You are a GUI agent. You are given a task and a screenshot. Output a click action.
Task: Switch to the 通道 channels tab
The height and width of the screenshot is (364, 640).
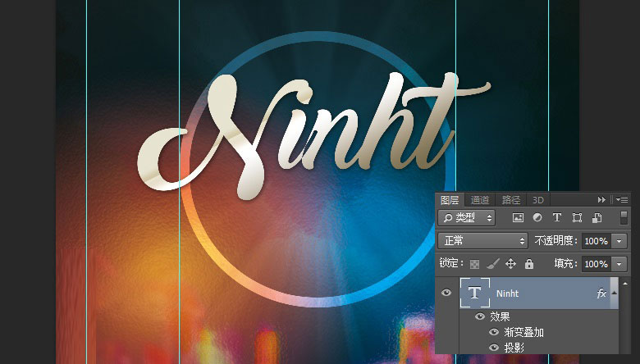480,200
